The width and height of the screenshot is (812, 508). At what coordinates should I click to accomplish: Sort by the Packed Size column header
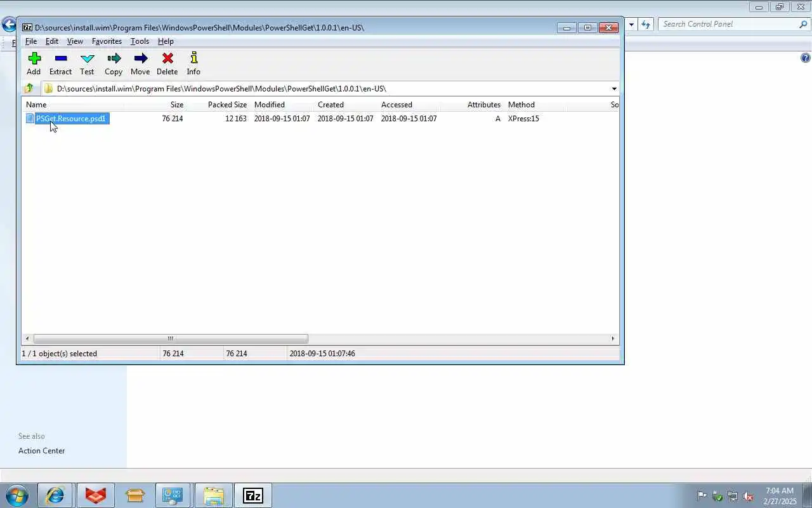pyautogui.click(x=219, y=105)
